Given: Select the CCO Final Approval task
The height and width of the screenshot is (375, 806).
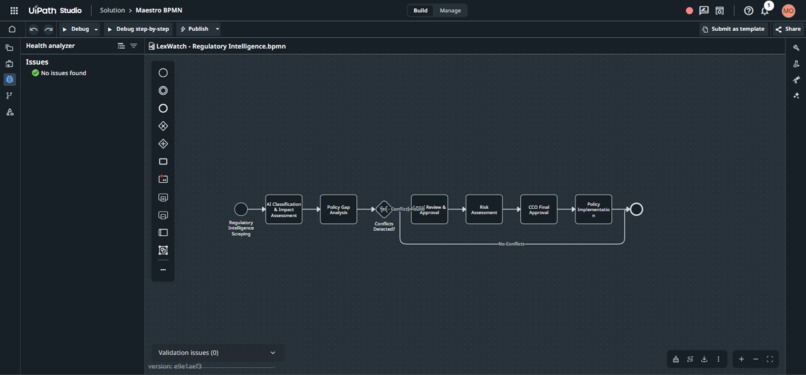Looking at the screenshot, I should 539,209.
